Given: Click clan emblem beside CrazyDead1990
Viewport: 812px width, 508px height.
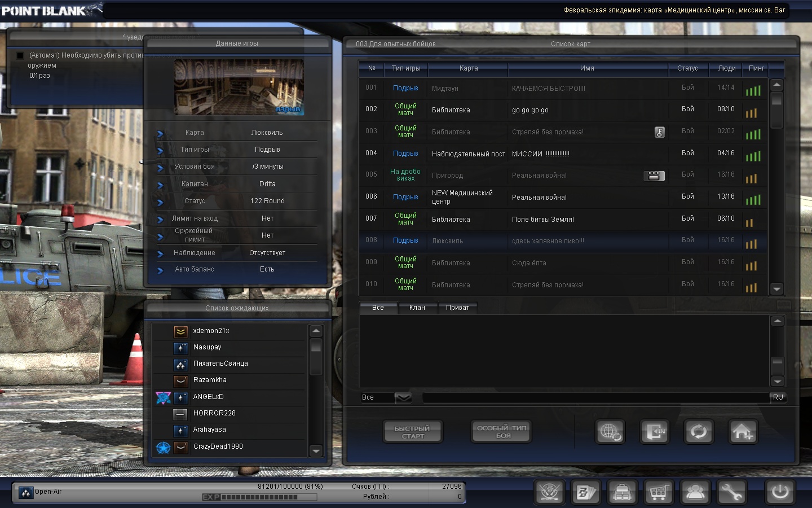Looking at the screenshot, I should pos(163,447).
